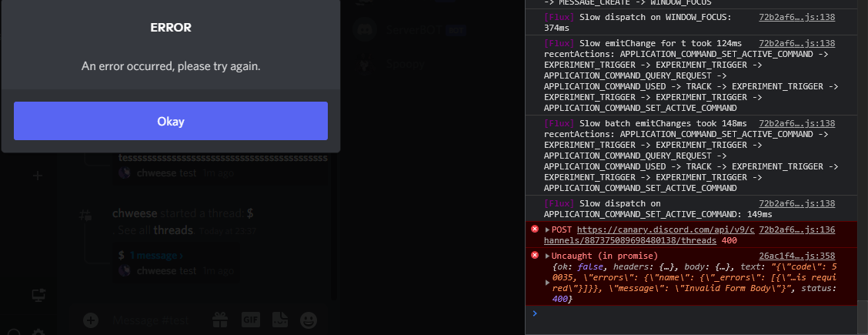Open the sticker picker icon

pyautogui.click(x=280, y=320)
